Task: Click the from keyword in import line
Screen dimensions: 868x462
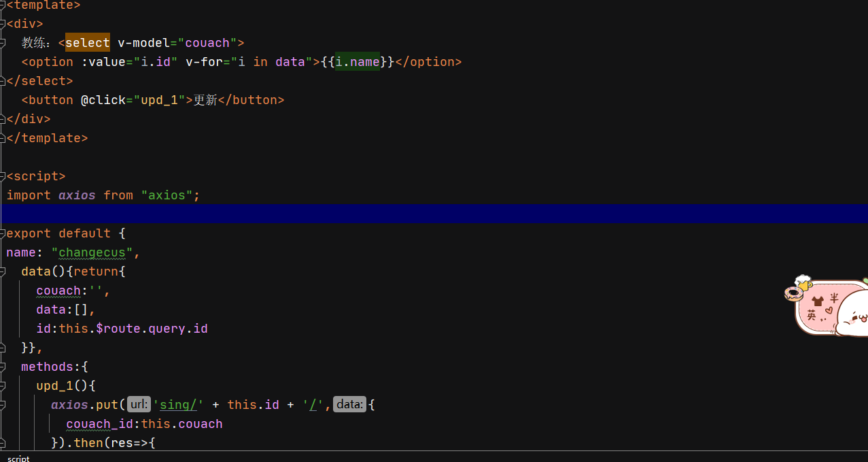Action: tap(118, 195)
